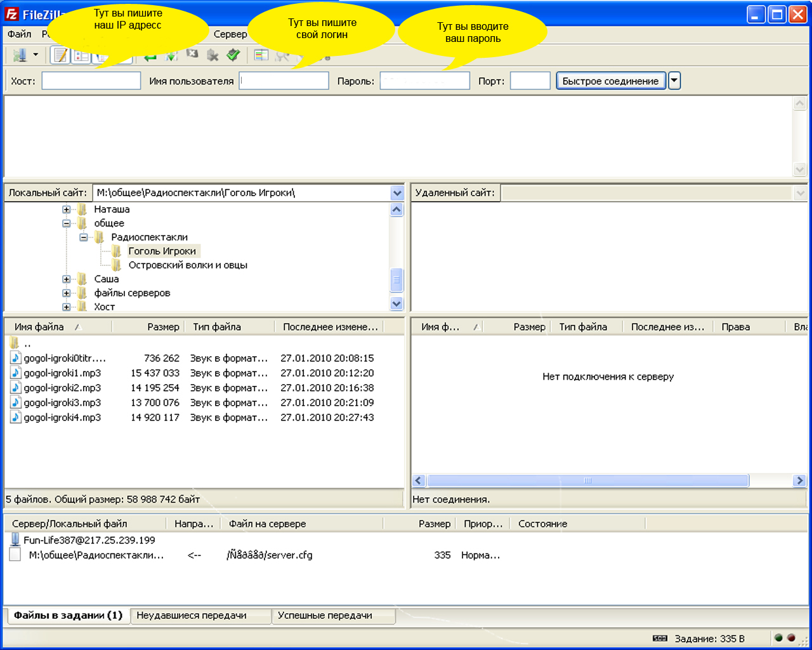Sort local files by Размер column
This screenshot has height=650, width=812.
[x=148, y=327]
